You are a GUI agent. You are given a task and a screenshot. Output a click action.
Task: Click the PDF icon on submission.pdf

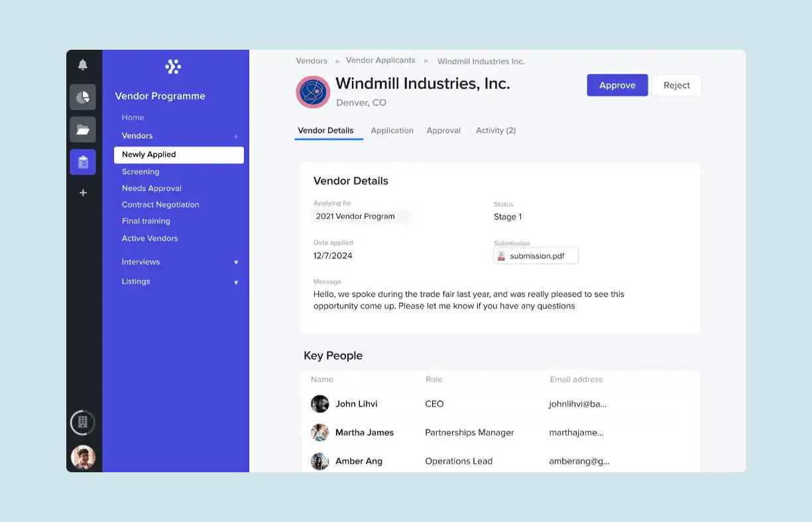(502, 256)
